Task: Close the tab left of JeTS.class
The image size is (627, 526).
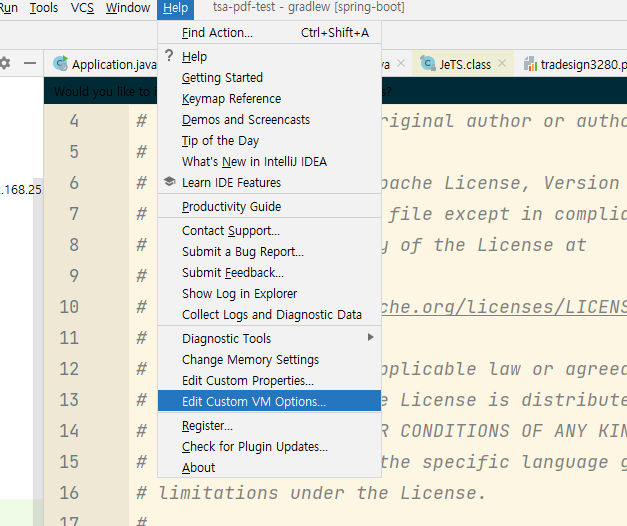Action: 401,63
